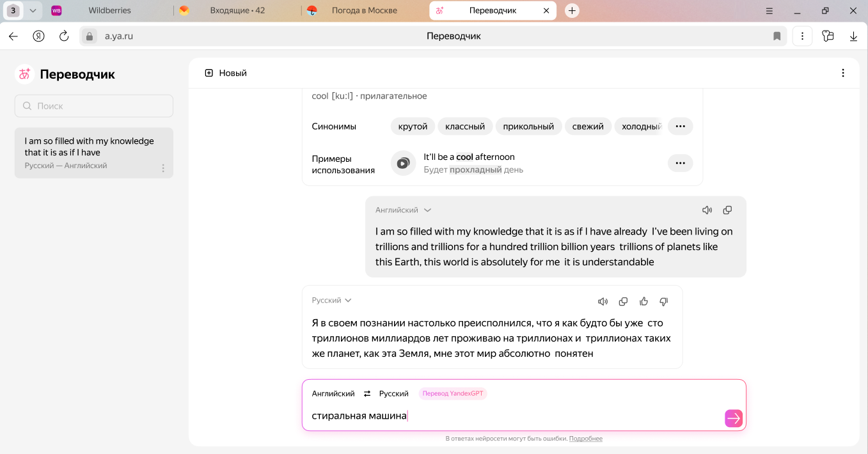Image resolution: width=868 pixels, height=454 pixels.
Task: Reload the page with refresh icon
Action: pyautogui.click(x=64, y=36)
